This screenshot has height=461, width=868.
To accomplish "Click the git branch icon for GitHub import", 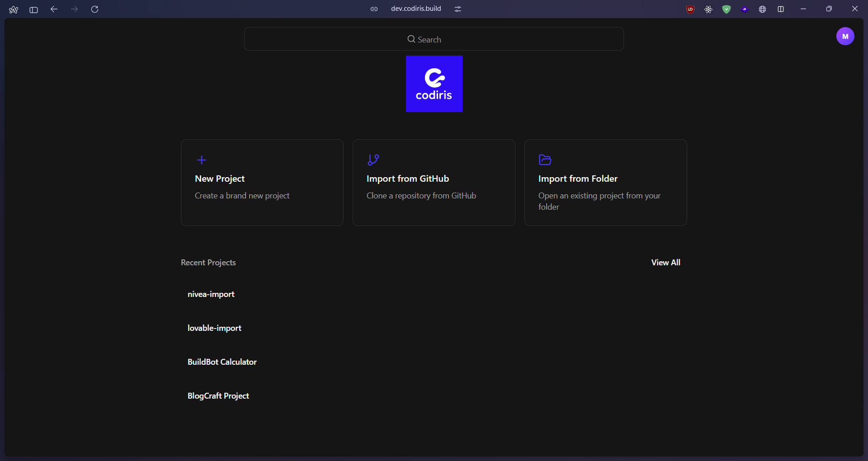I will pyautogui.click(x=373, y=160).
